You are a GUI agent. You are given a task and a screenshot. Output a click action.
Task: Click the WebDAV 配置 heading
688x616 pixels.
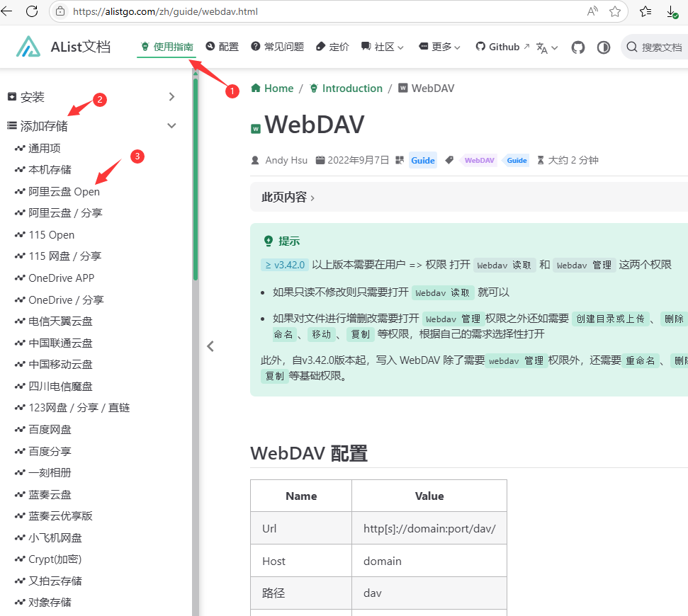(x=308, y=453)
